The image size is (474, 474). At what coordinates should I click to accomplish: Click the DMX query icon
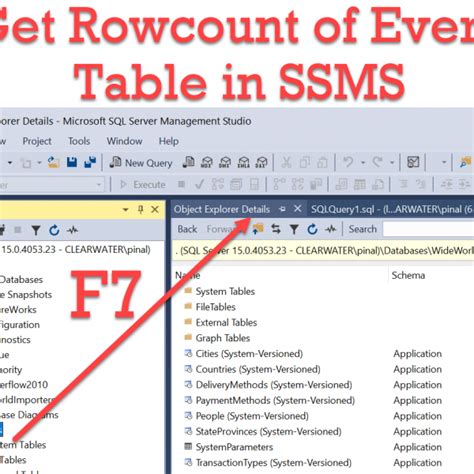click(x=225, y=162)
